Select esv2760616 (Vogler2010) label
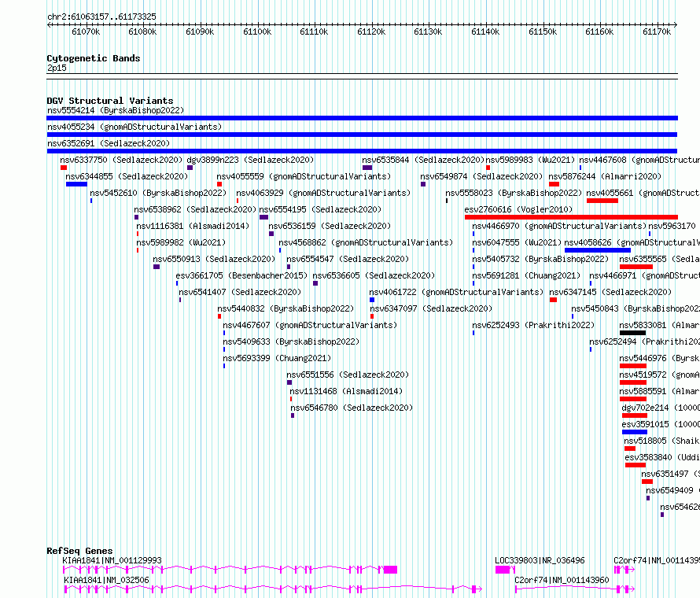This screenshot has height=598, width=700. click(518, 209)
